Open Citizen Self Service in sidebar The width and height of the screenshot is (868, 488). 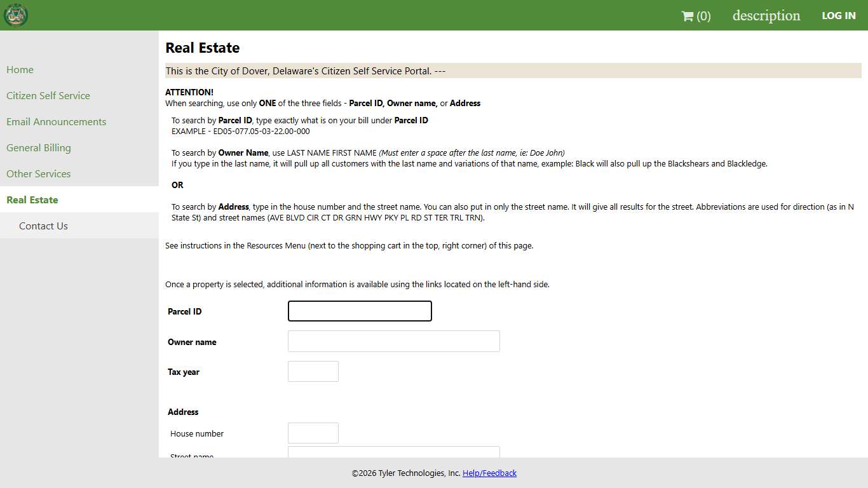[x=48, y=96]
